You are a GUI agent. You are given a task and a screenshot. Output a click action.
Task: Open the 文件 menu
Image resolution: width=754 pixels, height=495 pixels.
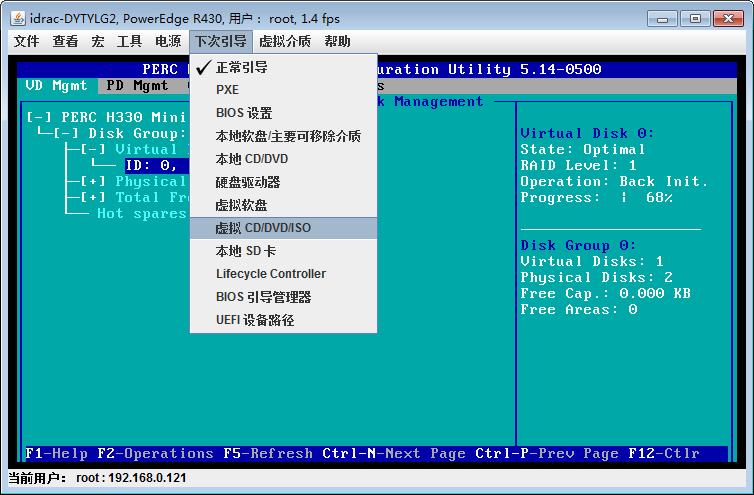tap(26, 41)
